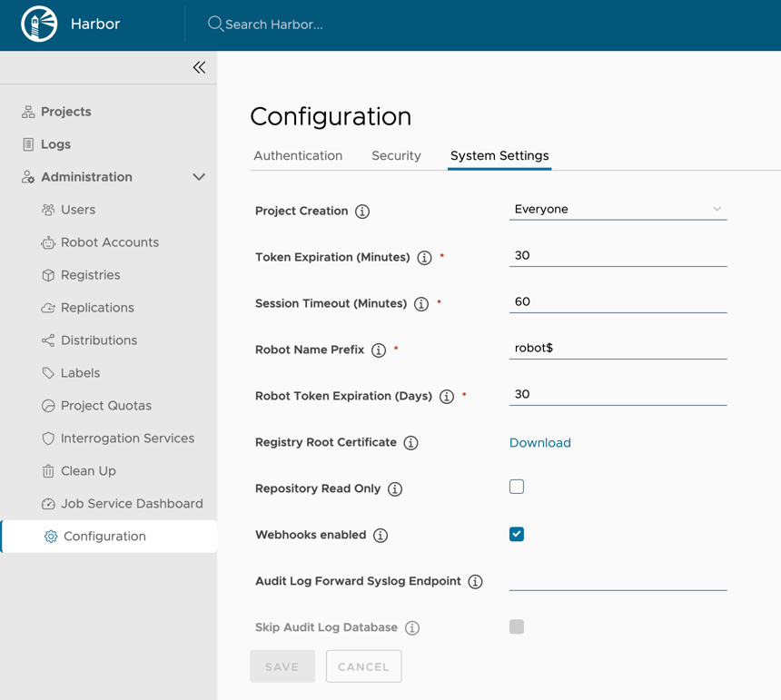Screen dimensions: 781x700
Task: Collapse the Administration menu section
Action: [x=199, y=177]
